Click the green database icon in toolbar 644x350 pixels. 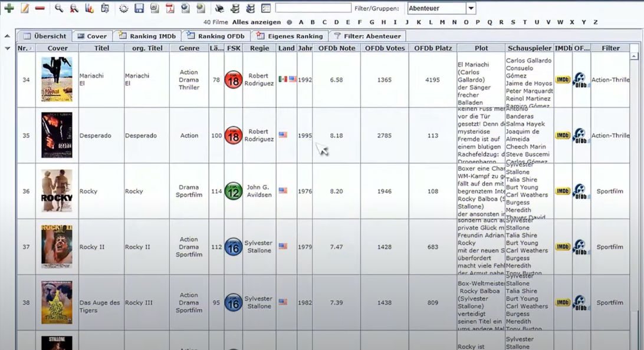(x=235, y=8)
